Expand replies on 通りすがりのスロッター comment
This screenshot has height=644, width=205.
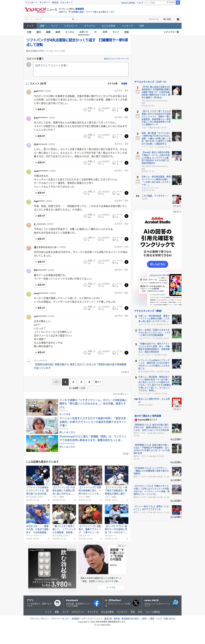point(40,262)
